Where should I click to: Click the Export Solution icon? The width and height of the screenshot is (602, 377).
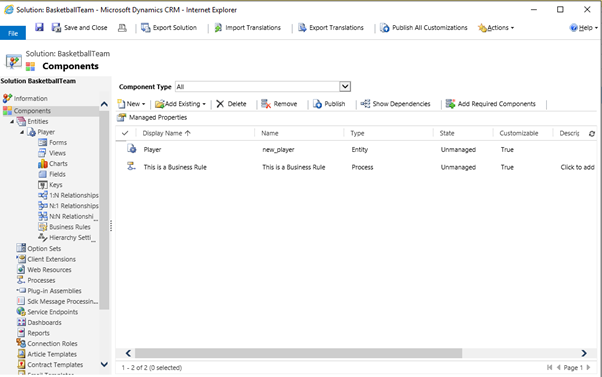coord(146,28)
